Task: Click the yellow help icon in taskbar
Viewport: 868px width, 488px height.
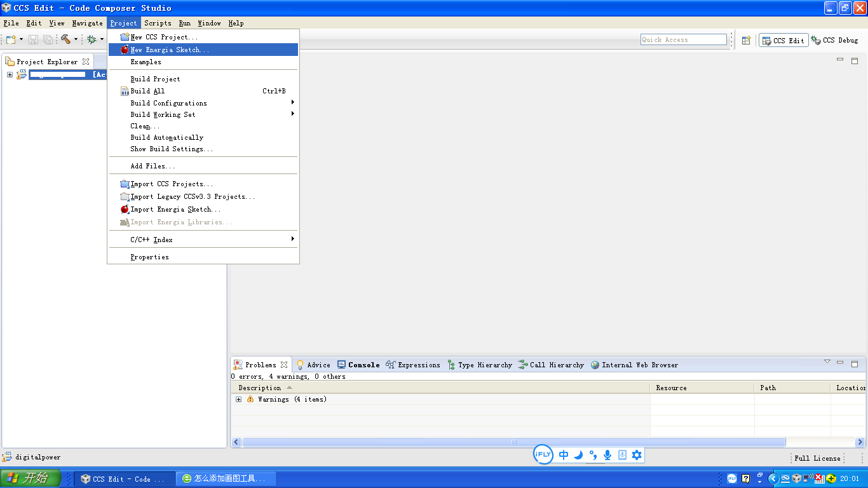Action: click(x=746, y=478)
